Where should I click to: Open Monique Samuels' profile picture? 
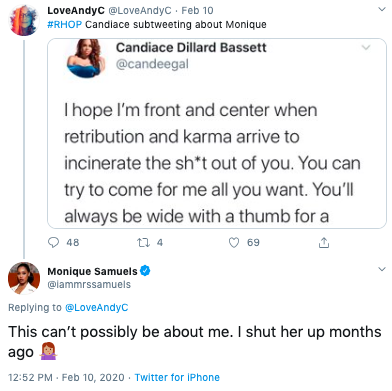click(x=24, y=278)
